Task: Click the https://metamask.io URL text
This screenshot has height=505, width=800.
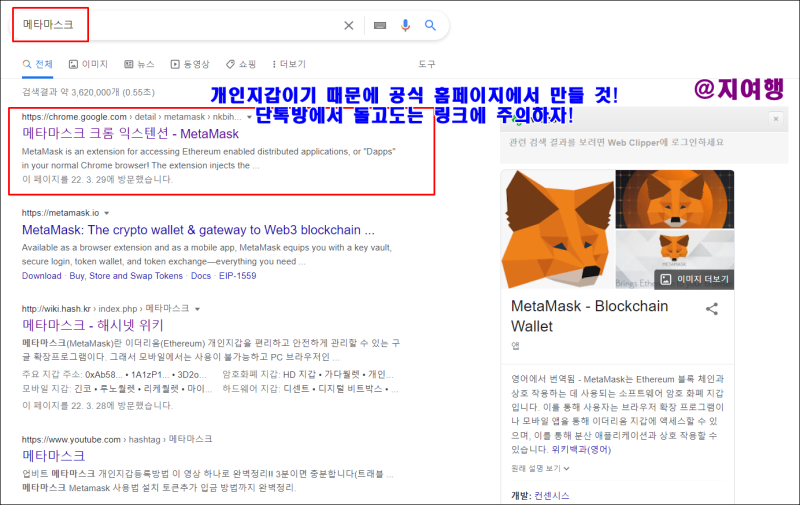Action: (61, 213)
